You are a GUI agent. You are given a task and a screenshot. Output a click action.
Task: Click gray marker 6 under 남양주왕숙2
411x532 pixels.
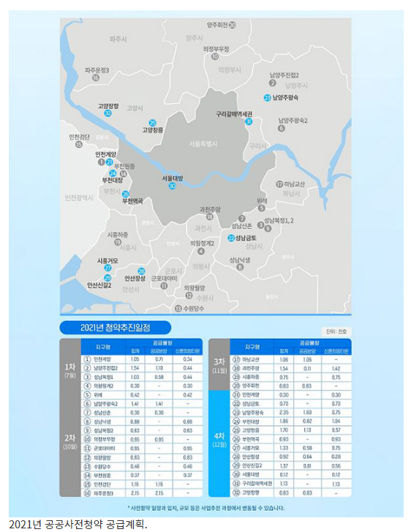click(281, 128)
